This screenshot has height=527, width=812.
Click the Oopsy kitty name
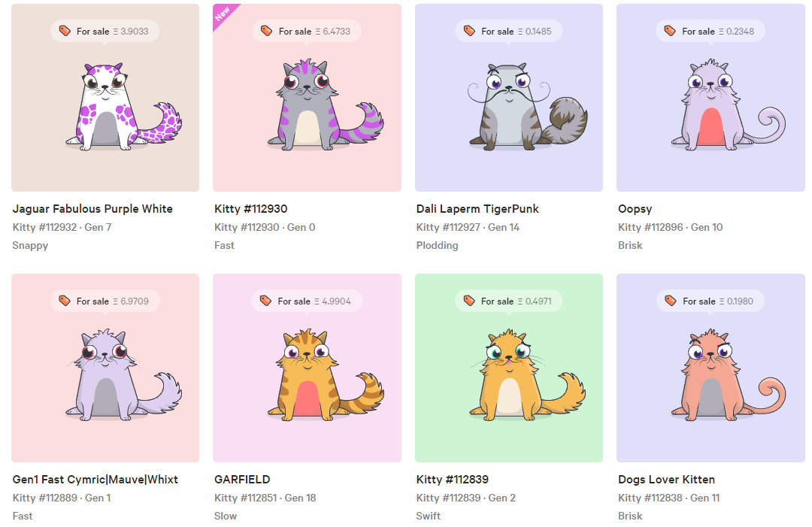click(x=635, y=209)
